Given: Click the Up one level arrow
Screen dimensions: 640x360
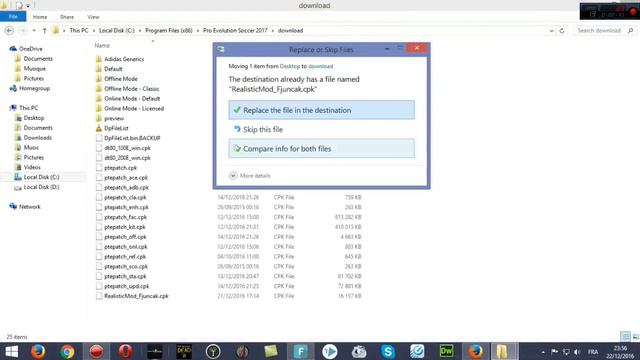Looking at the screenshot, I should point(44,31).
